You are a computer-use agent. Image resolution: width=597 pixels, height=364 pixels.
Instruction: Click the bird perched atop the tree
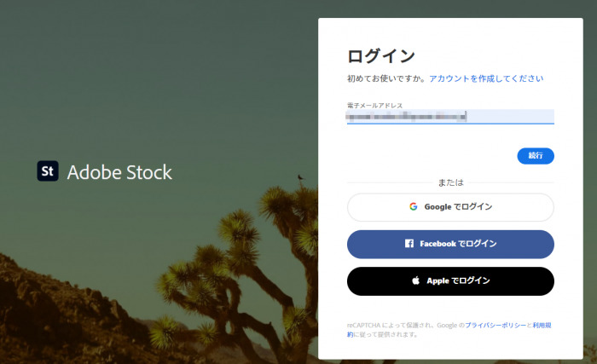(301, 176)
